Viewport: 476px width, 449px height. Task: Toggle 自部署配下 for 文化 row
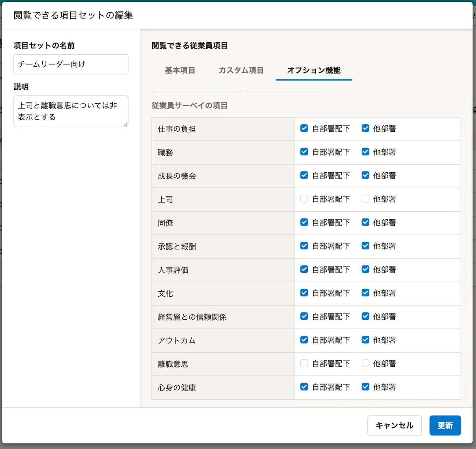pos(304,292)
